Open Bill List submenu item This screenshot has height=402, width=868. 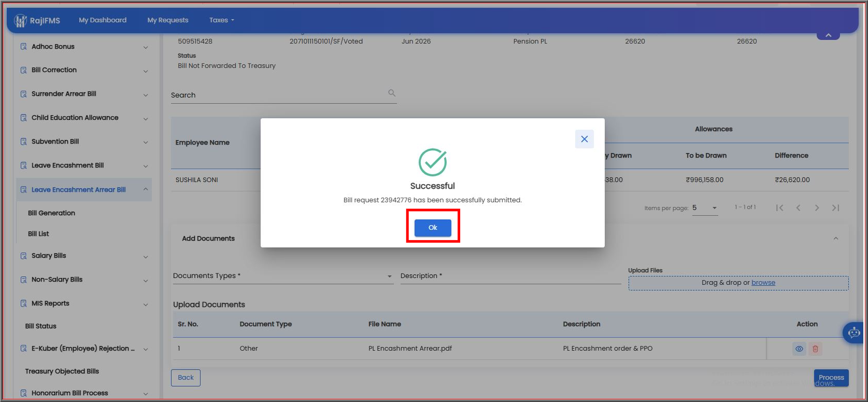point(38,234)
